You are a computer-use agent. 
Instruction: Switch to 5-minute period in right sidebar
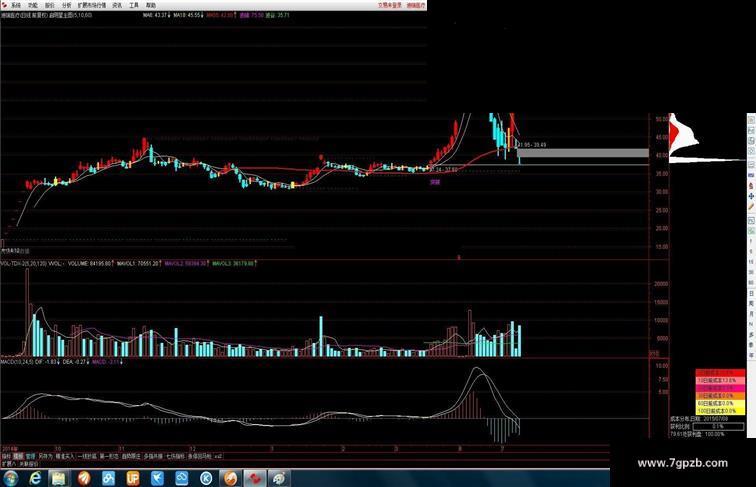coord(751,251)
